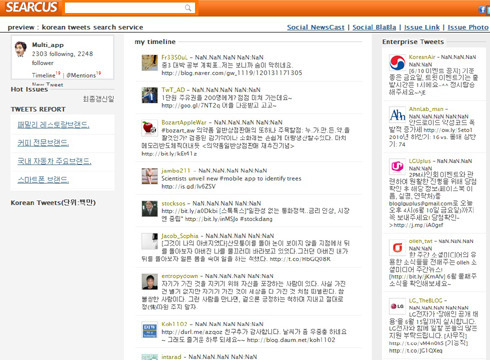
Task: Open BozartAppleWar username
Action: 184,122
